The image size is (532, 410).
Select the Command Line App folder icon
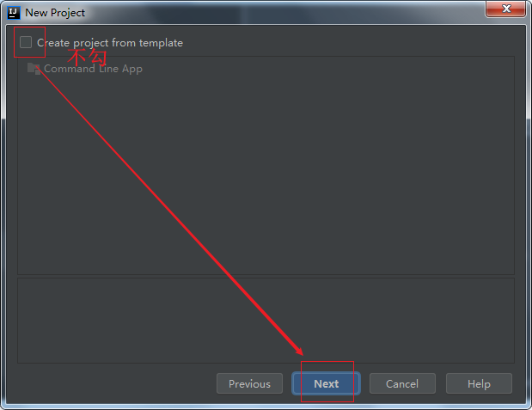(x=34, y=69)
